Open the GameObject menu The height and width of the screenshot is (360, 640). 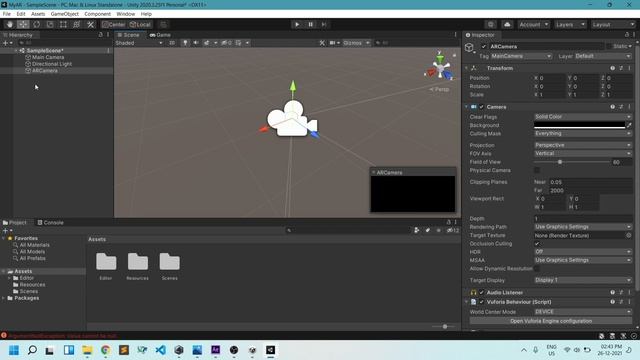point(64,14)
